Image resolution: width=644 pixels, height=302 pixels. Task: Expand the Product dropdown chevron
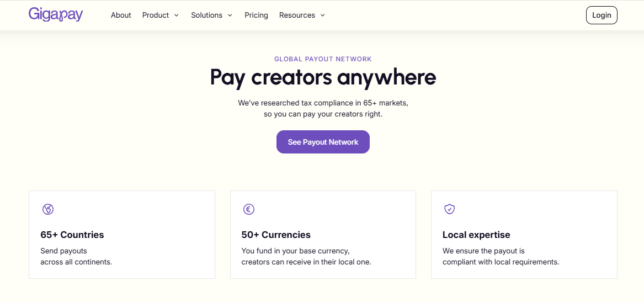pyautogui.click(x=176, y=15)
